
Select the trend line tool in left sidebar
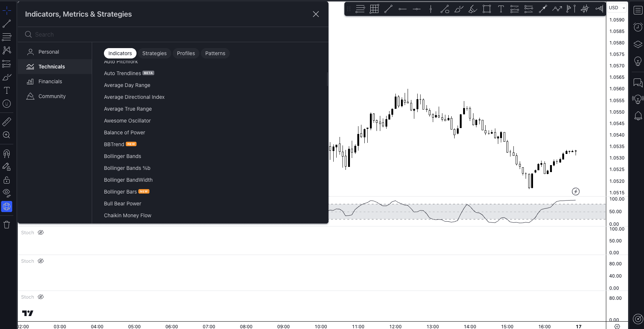pyautogui.click(x=7, y=24)
